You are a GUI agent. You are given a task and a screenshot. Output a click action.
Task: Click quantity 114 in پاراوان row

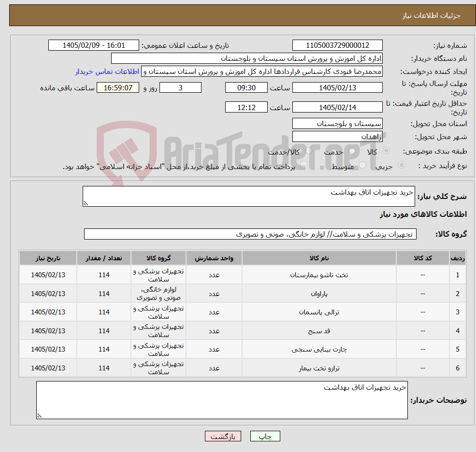[x=104, y=294]
